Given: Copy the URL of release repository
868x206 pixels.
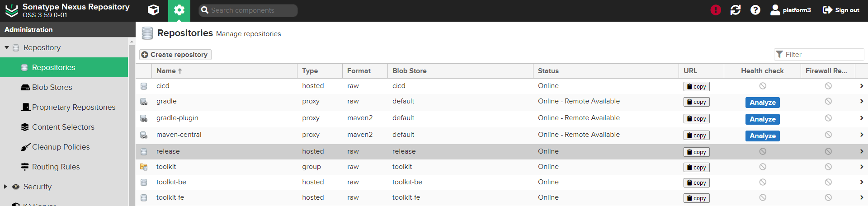Looking at the screenshot, I should tap(696, 152).
